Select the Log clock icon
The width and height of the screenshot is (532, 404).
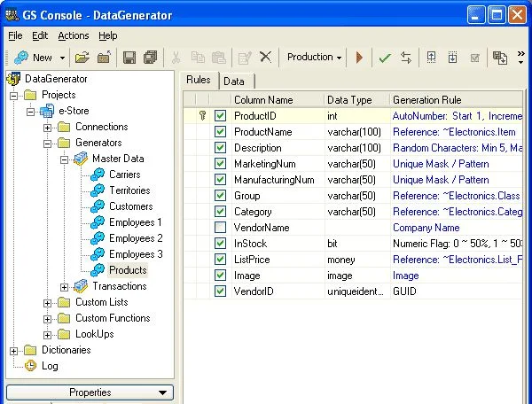pos(30,366)
